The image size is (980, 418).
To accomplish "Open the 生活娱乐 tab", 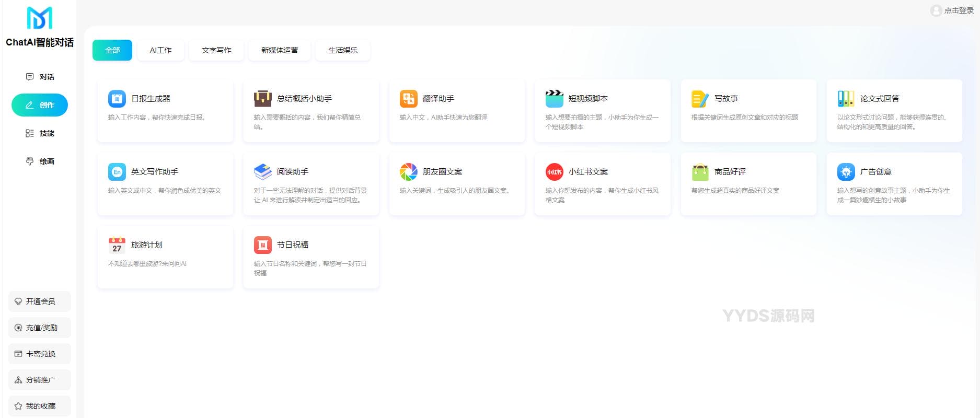I will (x=343, y=50).
